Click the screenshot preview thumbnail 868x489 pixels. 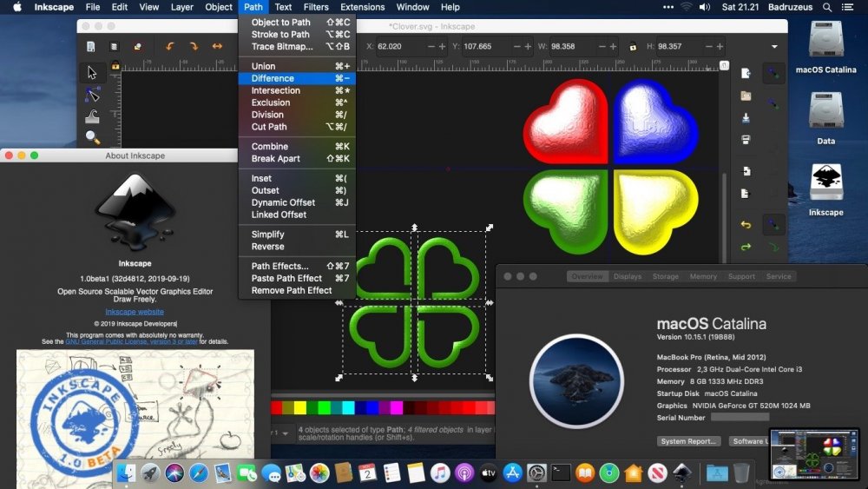814,454
